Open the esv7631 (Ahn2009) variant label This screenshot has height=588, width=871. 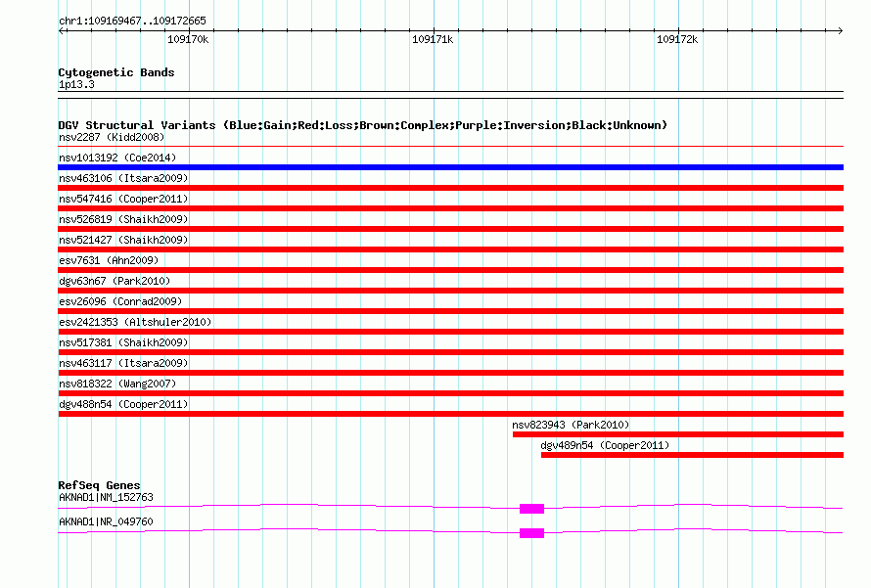[109, 260]
